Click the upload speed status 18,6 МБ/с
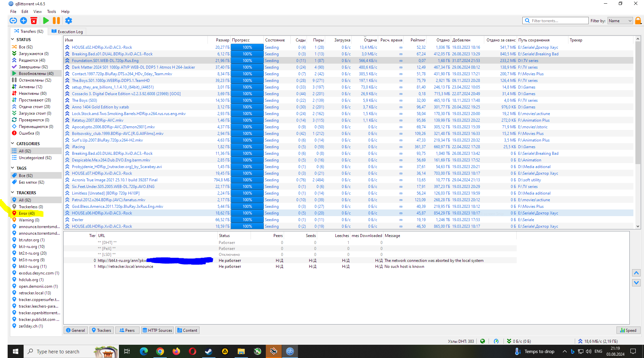The image size is (644, 358). (598, 341)
